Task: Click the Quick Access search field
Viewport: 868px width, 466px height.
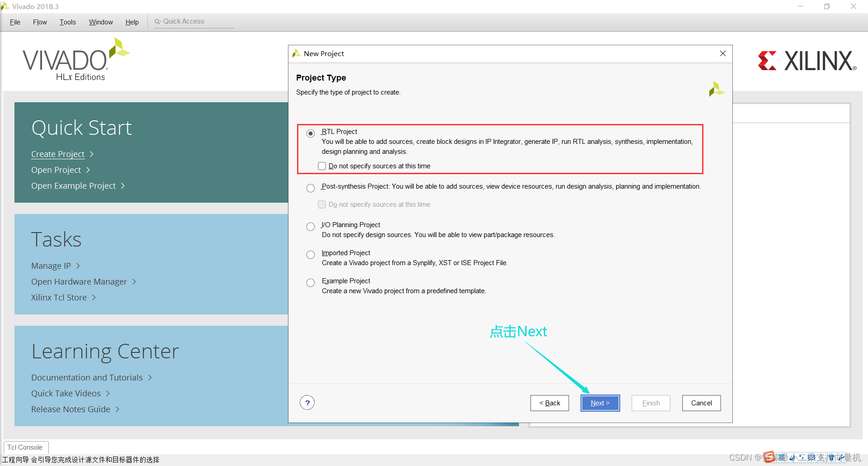Action: click(194, 22)
